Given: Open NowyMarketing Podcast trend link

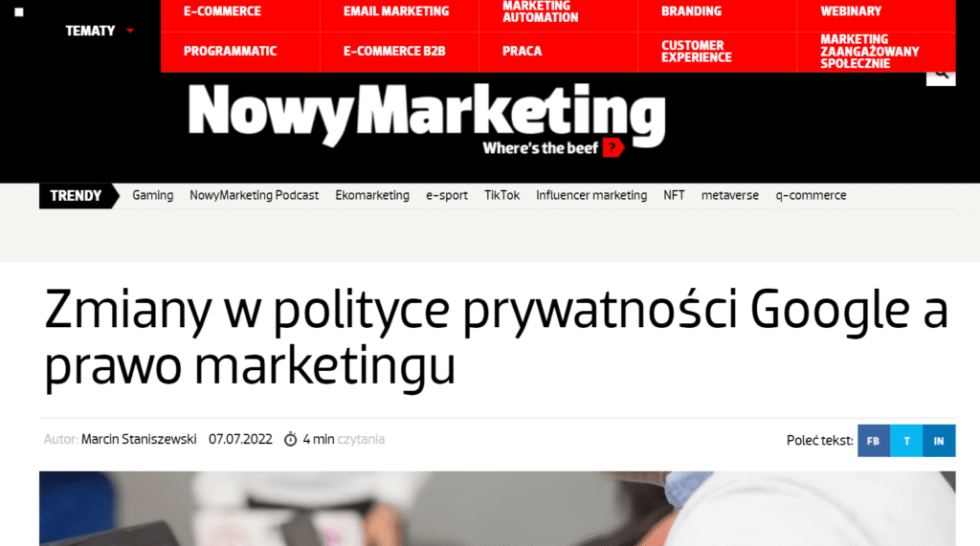Looking at the screenshot, I should coord(255,195).
